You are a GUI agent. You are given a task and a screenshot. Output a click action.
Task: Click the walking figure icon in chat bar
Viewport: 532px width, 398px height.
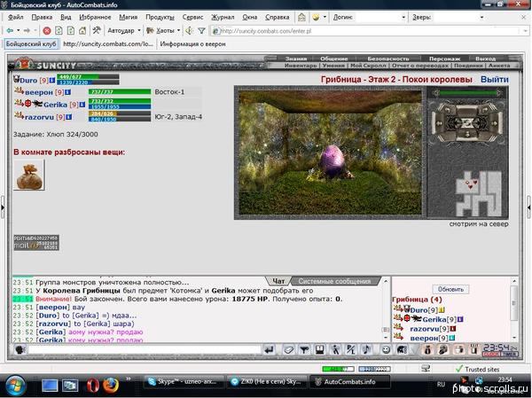(x=335, y=349)
